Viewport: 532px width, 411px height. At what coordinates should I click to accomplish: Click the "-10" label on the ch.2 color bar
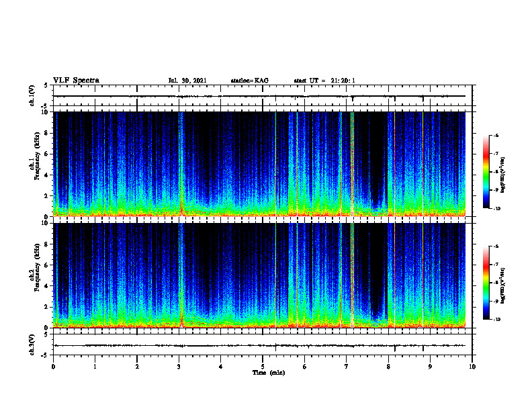pos(497,320)
